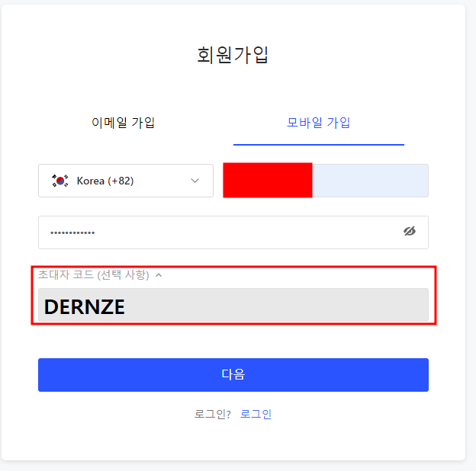Image resolution: width=476 pixels, height=471 pixels.
Task: Click the 회원가입 page heading
Action: click(x=233, y=55)
